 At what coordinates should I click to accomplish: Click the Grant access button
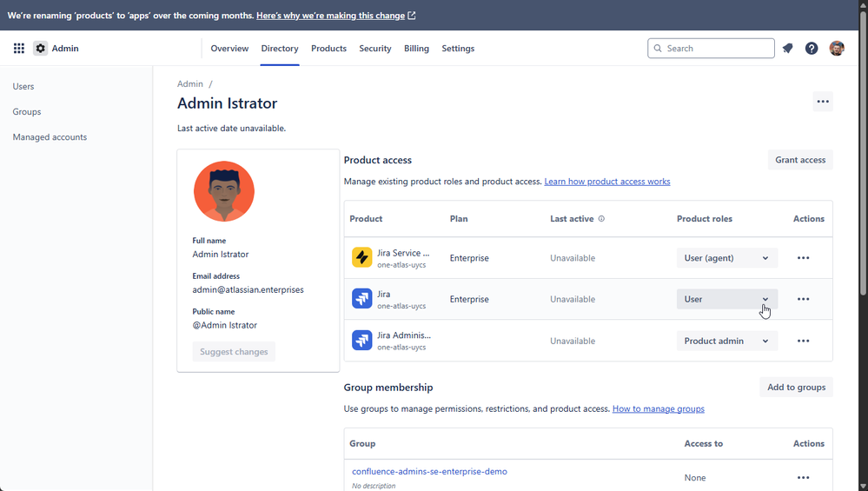[800, 160]
